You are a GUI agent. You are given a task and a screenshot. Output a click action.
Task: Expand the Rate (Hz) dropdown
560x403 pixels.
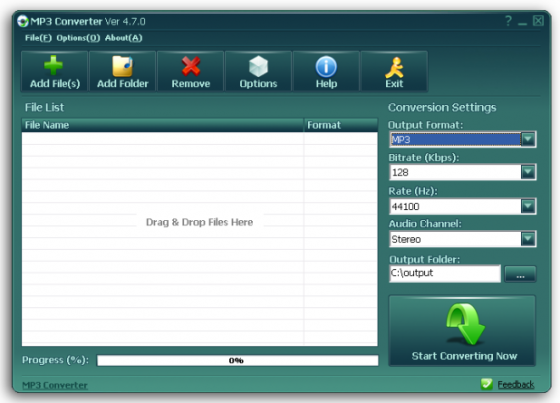pos(528,206)
